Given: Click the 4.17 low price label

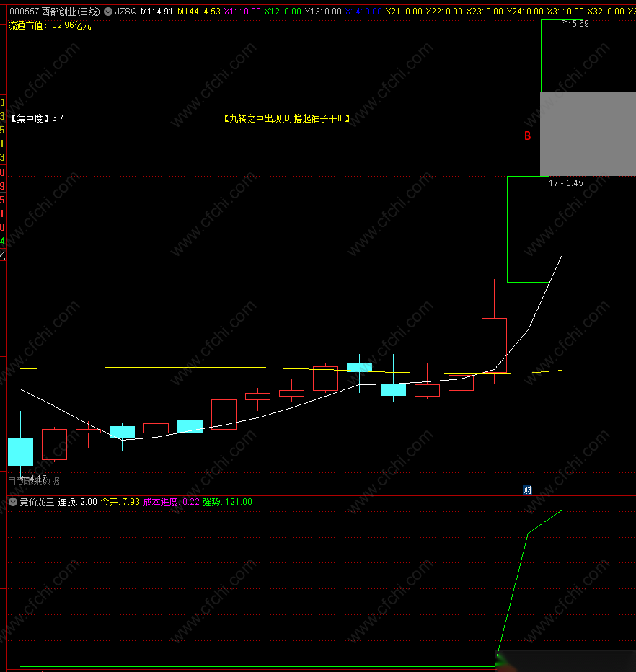Looking at the screenshot, I should 37,478.
